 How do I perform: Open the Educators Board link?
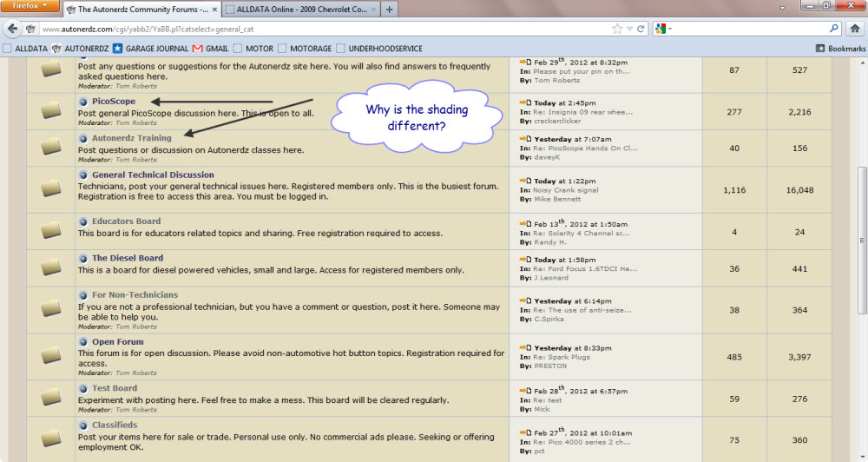pyautogui.click(x=126, y=221)
